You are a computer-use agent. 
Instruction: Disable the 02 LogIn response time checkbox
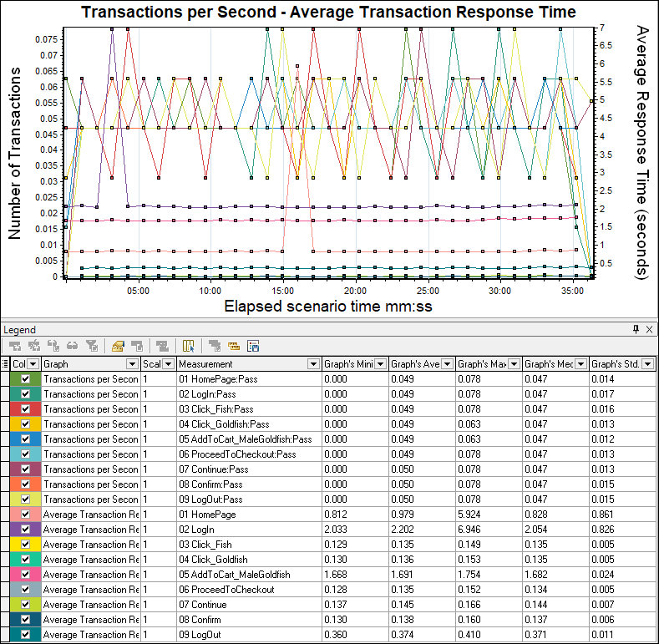pyautogui.click(x=25, y=530)
